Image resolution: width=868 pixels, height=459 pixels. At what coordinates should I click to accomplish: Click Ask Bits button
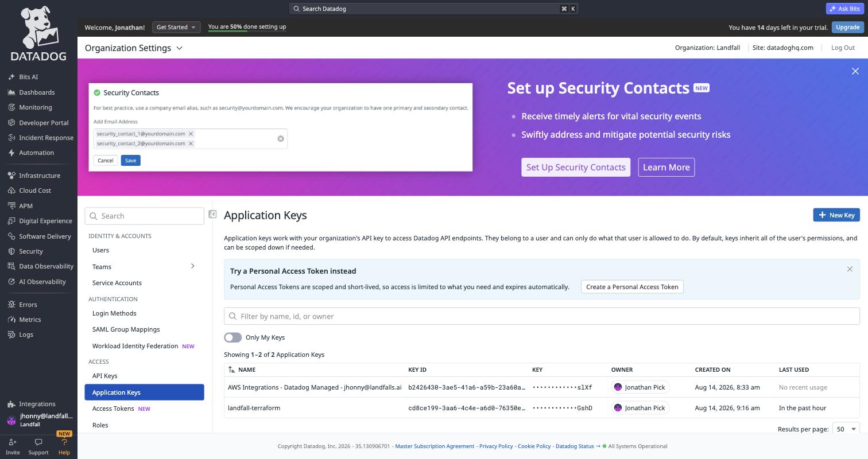pos(845,9)
